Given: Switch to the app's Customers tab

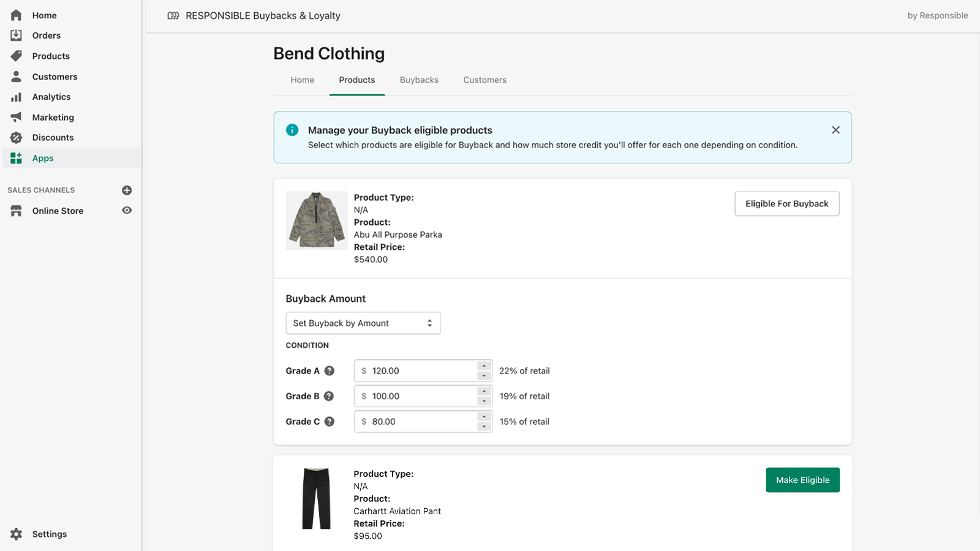Looking at the screenshot, I should click(484, 80).
